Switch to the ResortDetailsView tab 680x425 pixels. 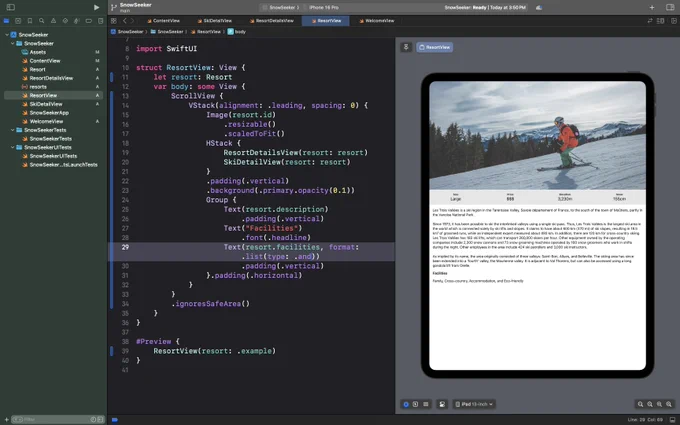click(271, 20)
